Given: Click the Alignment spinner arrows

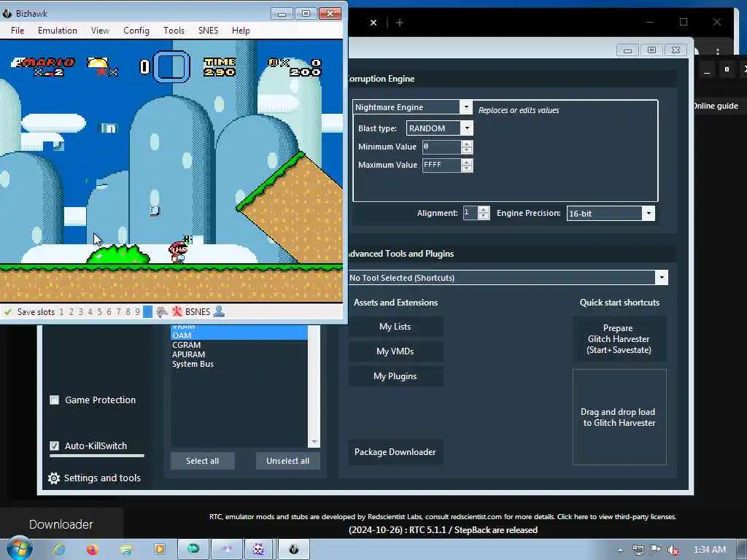Looking at the screenshot, I should tap(484, 213).
